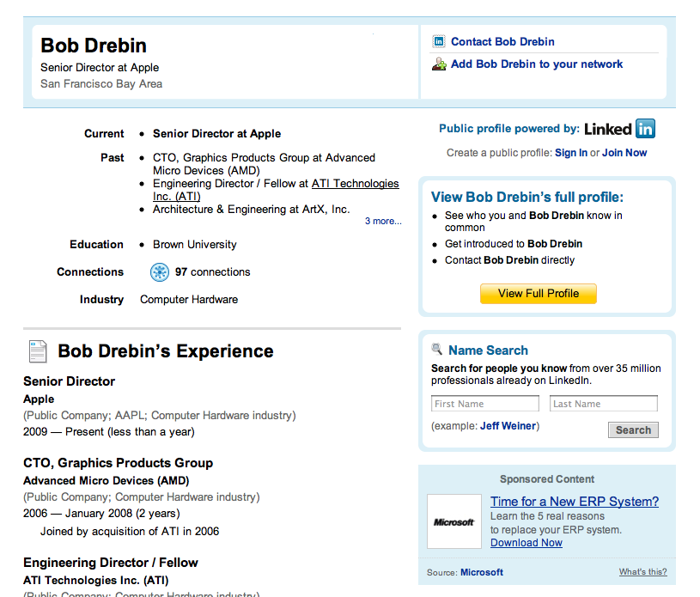Click the LinkedIn 'in' logo
Screen dimensions: 700x597
coord(645,129)
